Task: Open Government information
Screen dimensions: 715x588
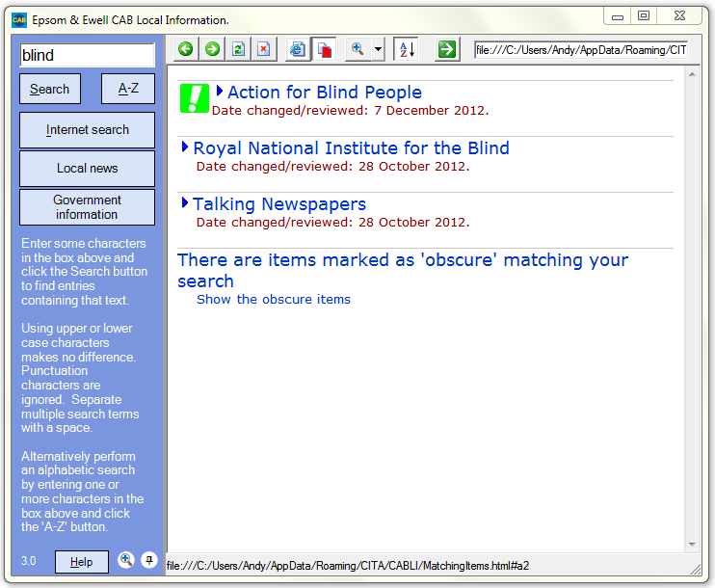Action: coord(87,207)
